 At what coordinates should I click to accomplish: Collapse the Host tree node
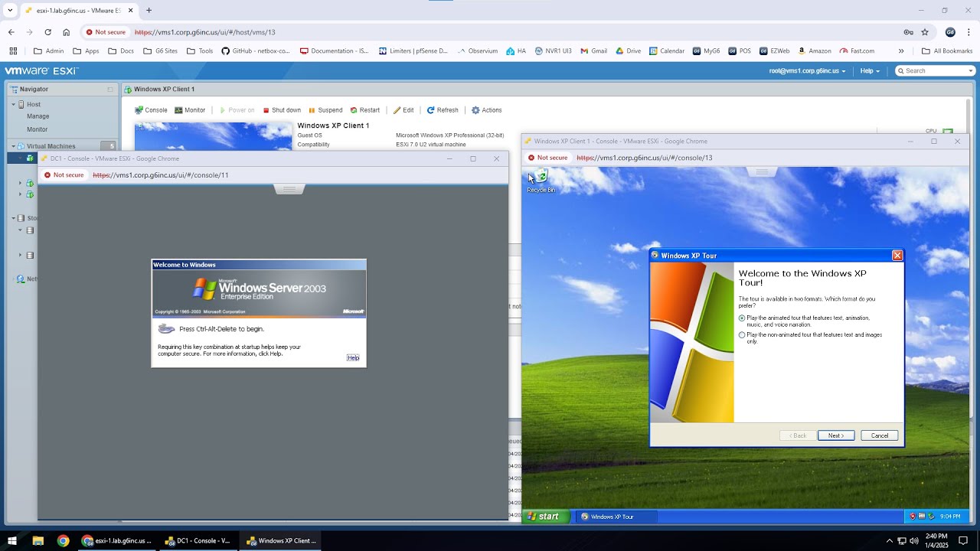tap(14, 104)
